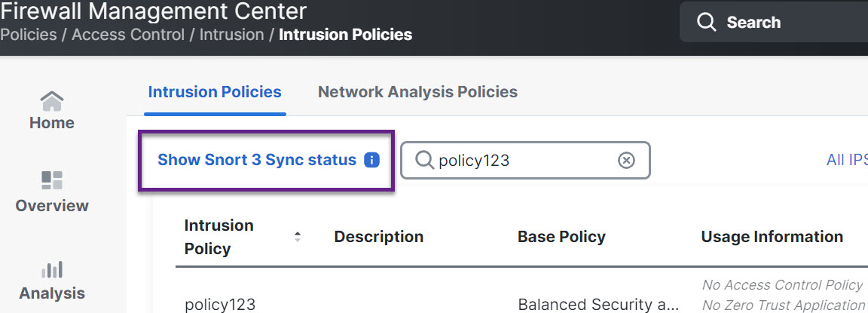Click the Intrusion breadcrumb

tap(231, 35)
